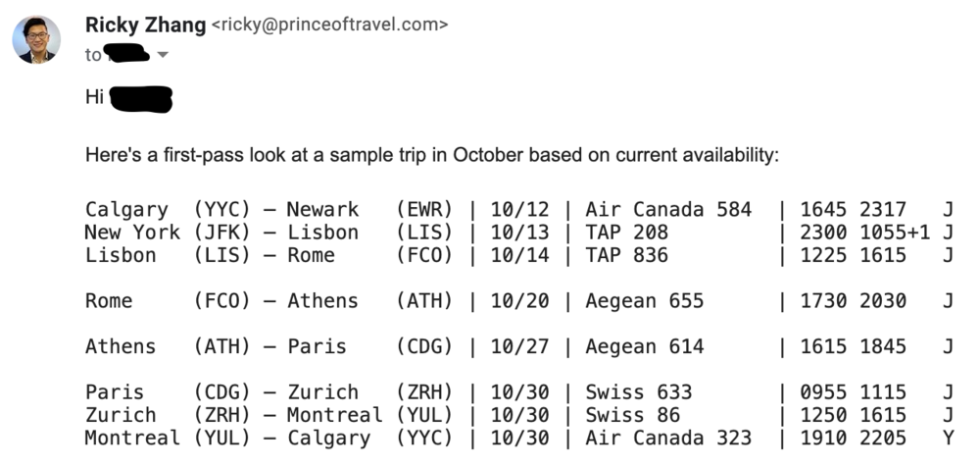
Task: Click the redacted name after "Hi"
Action: click(141, 98)
